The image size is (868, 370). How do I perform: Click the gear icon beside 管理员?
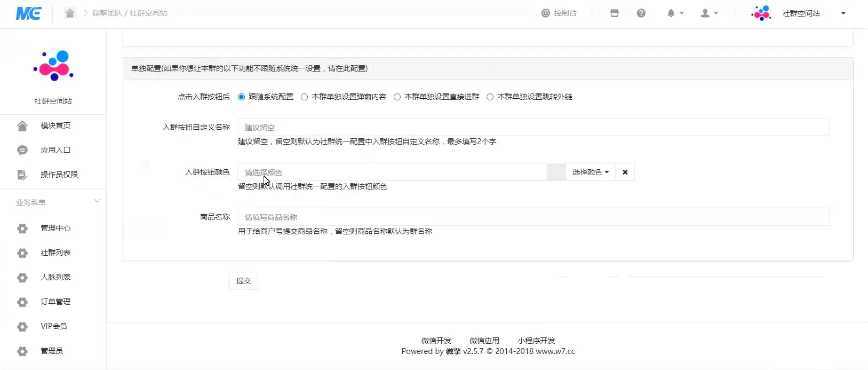[22, 351]
